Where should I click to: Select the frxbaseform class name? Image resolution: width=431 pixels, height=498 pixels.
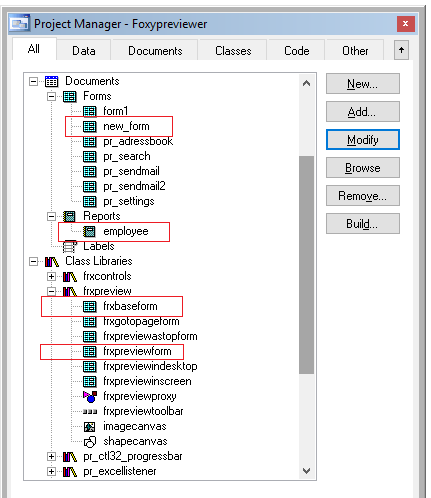click(x=130, y=306)
